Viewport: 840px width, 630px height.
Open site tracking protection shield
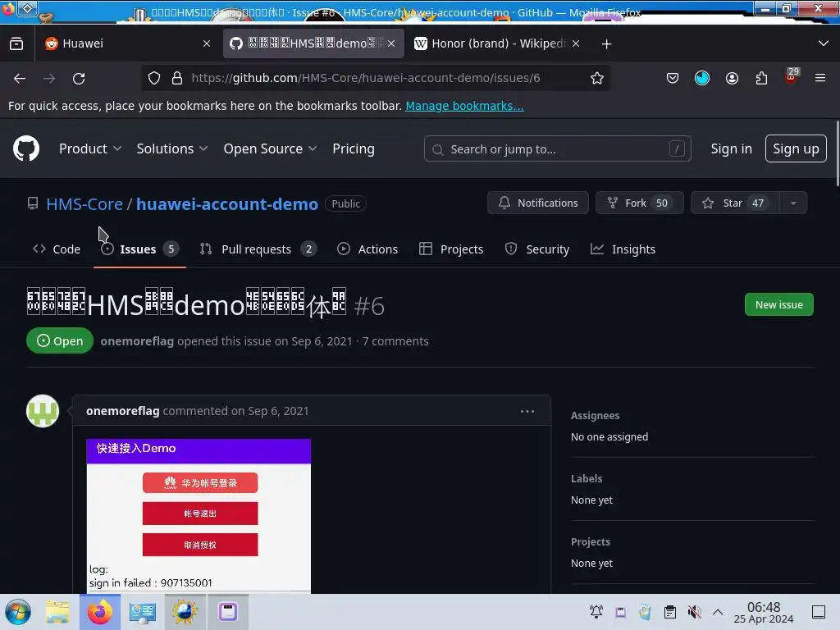pyautogui.click(x=154, y=78)
